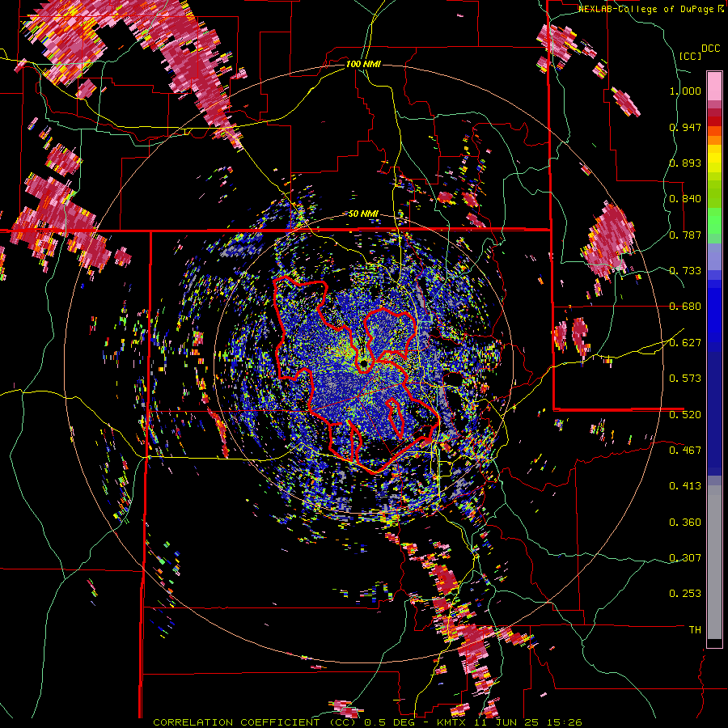Click the [CC] unit label near legend
The height and width of the screenshot is (728, 728).
tap(691, 56)
